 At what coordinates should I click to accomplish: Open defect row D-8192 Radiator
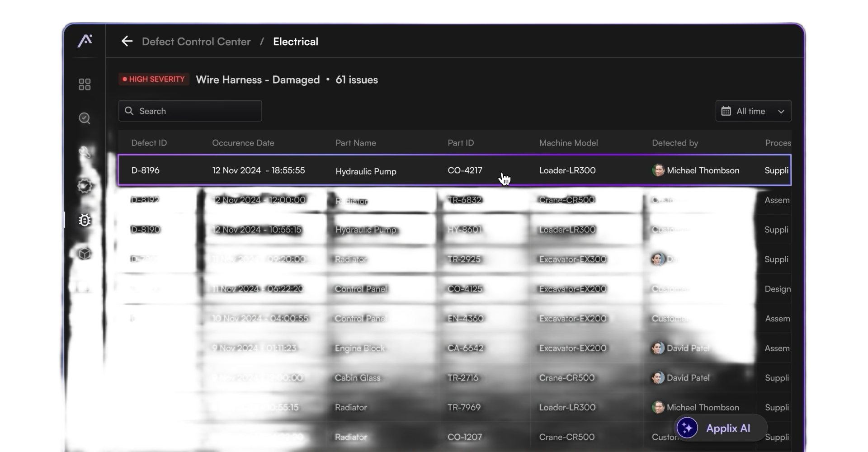[351, 200]
